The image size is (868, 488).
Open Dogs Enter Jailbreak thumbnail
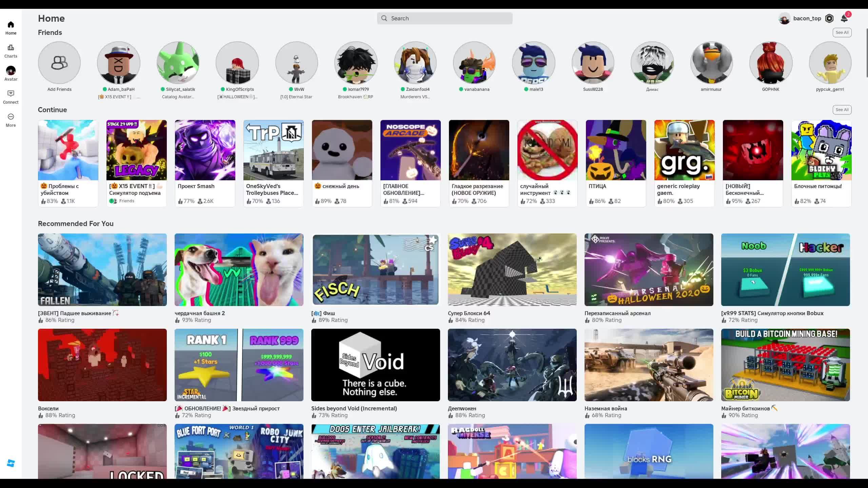[376, 451]
